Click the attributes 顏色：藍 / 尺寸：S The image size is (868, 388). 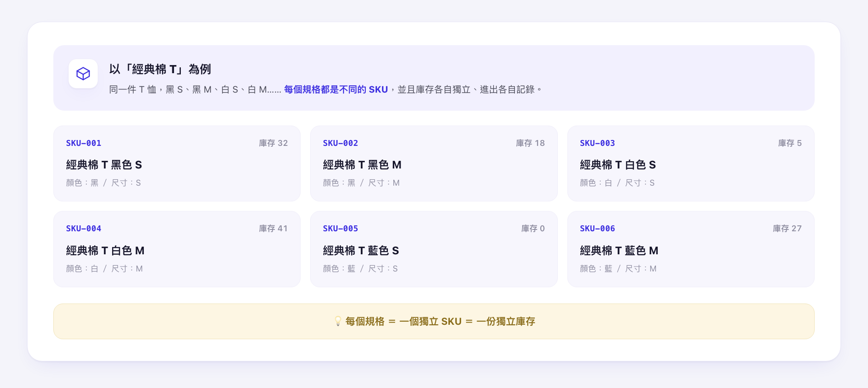[360, 269]
